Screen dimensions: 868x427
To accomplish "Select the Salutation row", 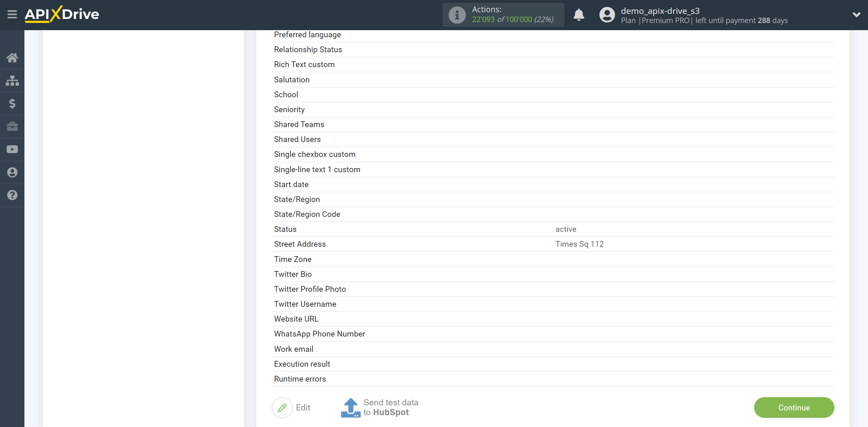I will click(553, 80).
